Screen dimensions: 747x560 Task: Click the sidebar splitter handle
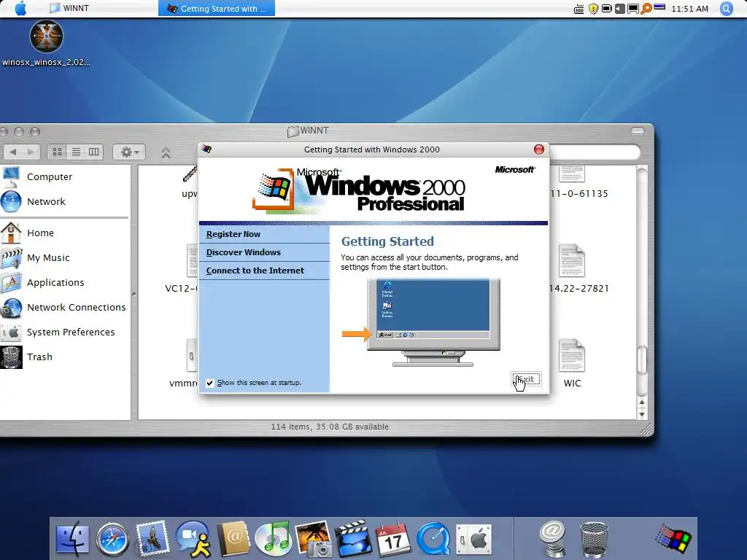134,294
